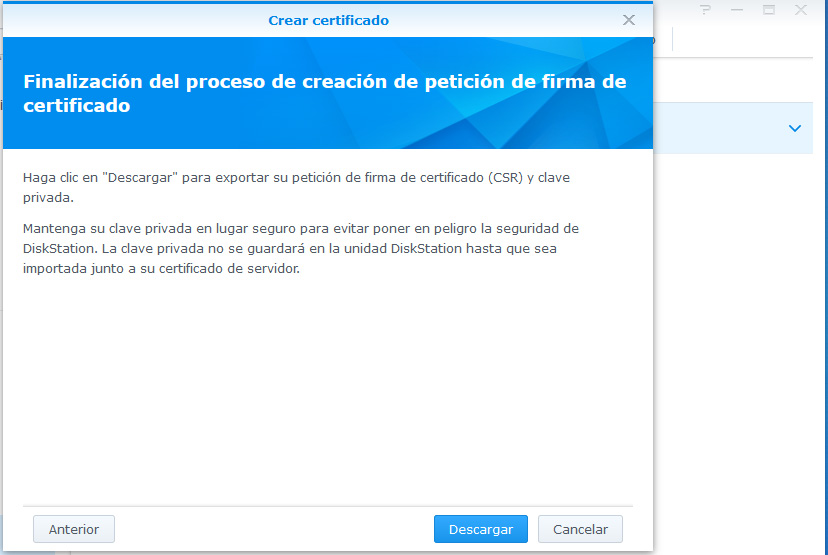828x555 pixels.
Task: Close the background window behind the dialog
Action: [x=801, y=10]
